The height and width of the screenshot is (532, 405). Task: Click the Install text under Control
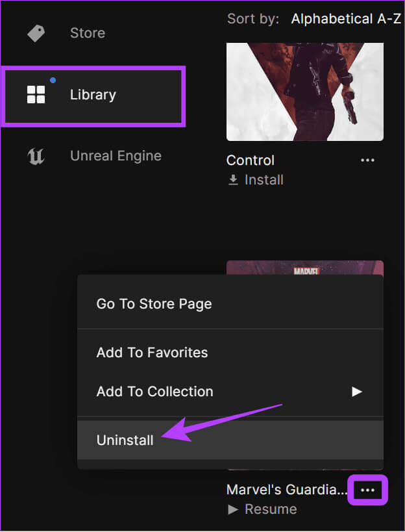[x=264, y=180]
